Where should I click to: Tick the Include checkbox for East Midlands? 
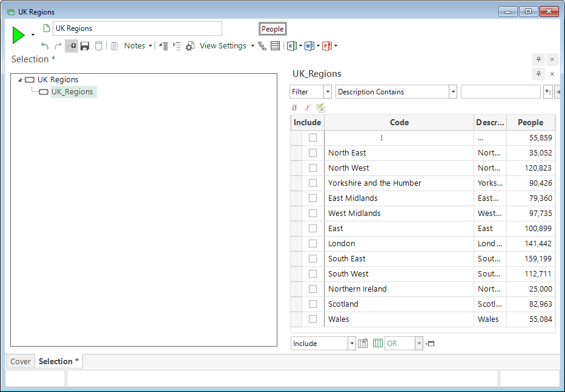click(312, 198)
